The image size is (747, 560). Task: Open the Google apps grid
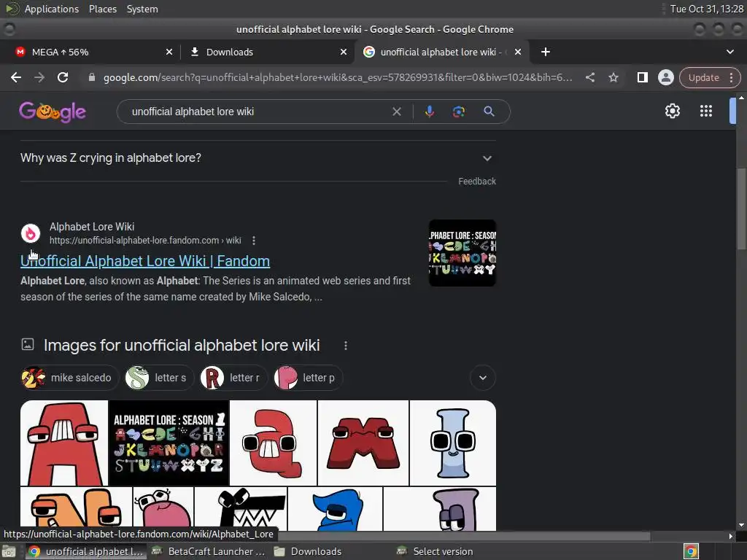pyautogui.click(x=706, y=111)
